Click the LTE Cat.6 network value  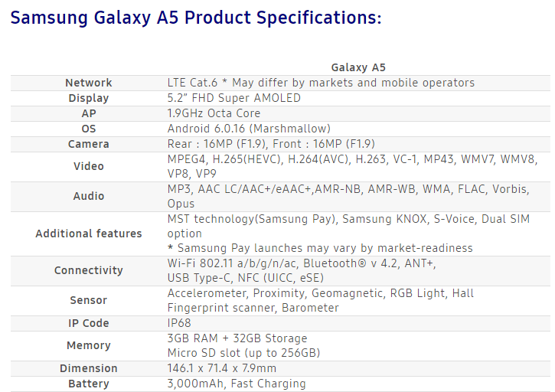coord(321,83)
